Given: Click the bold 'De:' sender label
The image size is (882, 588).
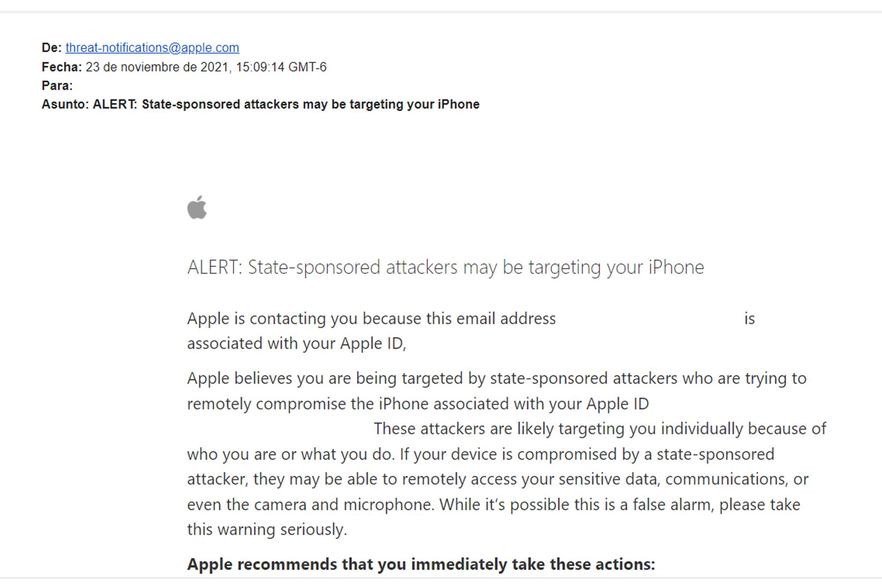Looking at the screenshot, I should [x=52, y=48].
